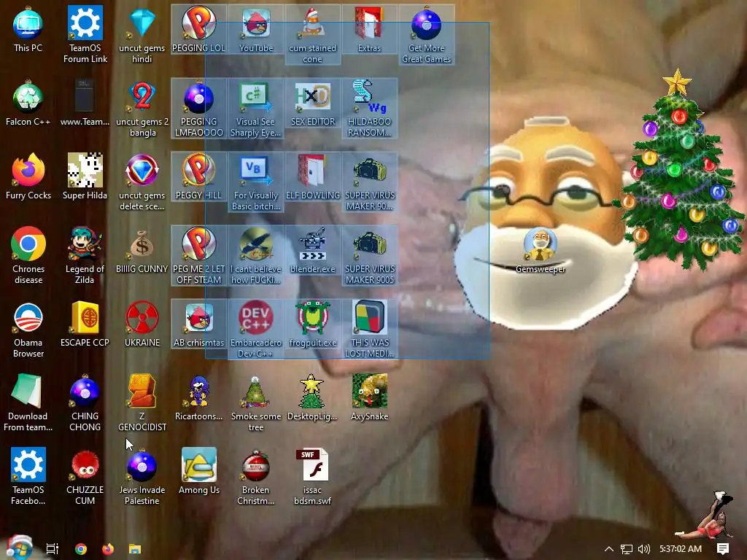The height and width of the screenshot is (560, 747).
Task: Open the UKRAINE radiation icon shortcut
Action: click(142, 324)
